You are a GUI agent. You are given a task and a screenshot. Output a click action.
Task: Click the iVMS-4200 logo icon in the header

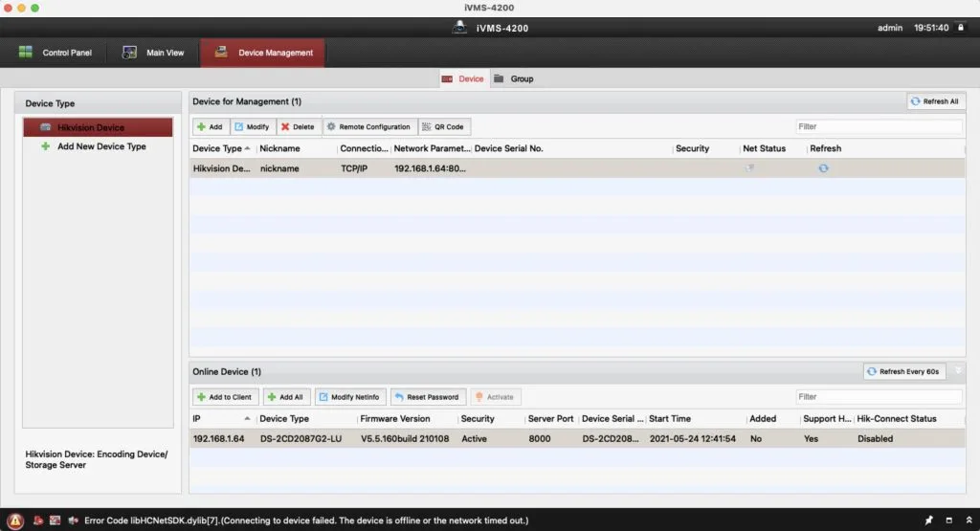[459, 28]
